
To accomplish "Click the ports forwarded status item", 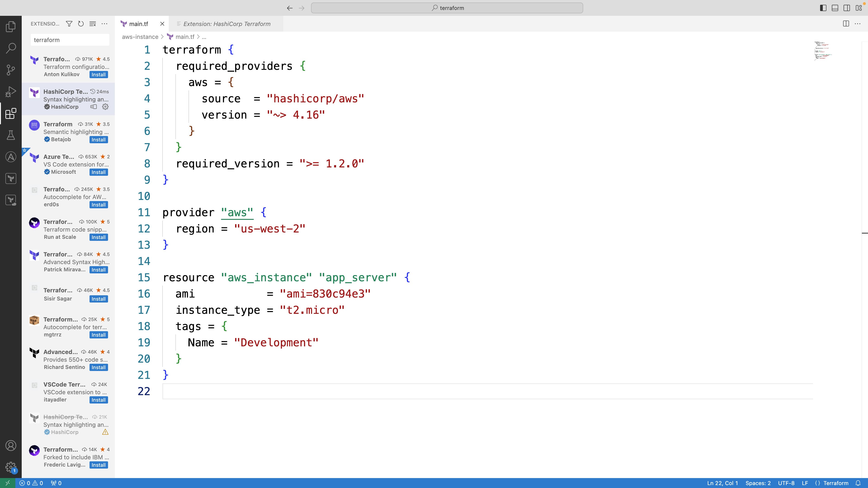I will pos(56,483).
